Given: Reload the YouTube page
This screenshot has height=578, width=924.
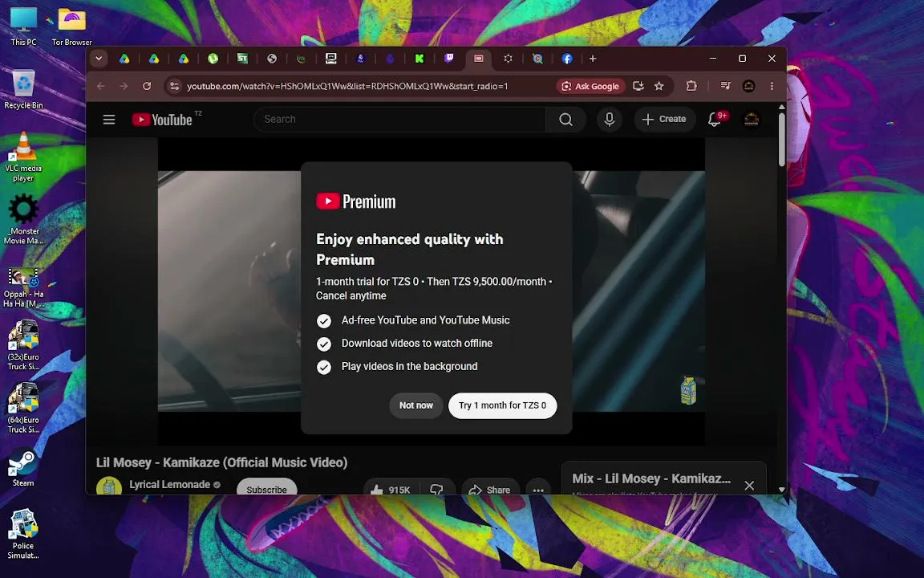Looking at the screenshot, I should click(x=147, y=86).
